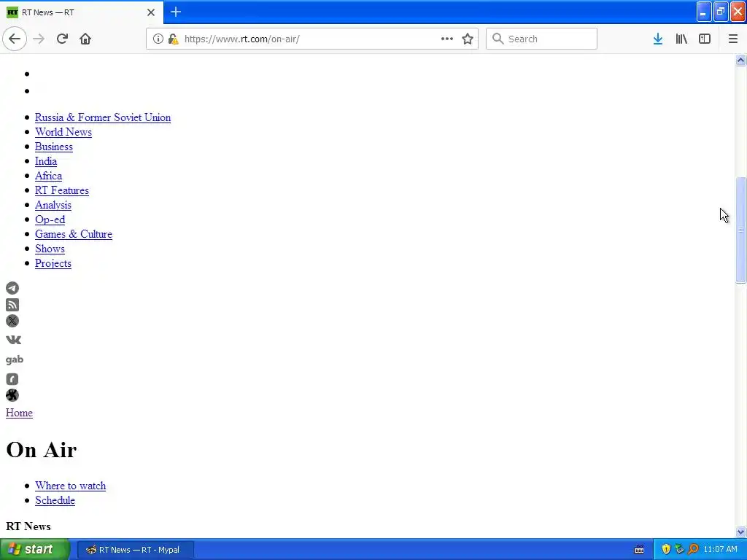Image resolution: width=747 pixels, height=560 pixels.
Task: Click the scrollbar up arrow
Action: [x=740, y=60]
